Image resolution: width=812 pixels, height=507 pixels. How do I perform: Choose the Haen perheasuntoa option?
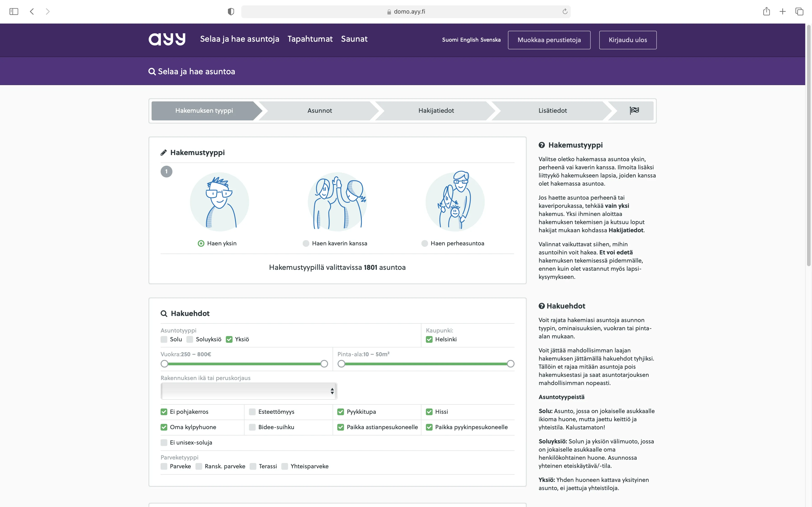click(424, 244)
